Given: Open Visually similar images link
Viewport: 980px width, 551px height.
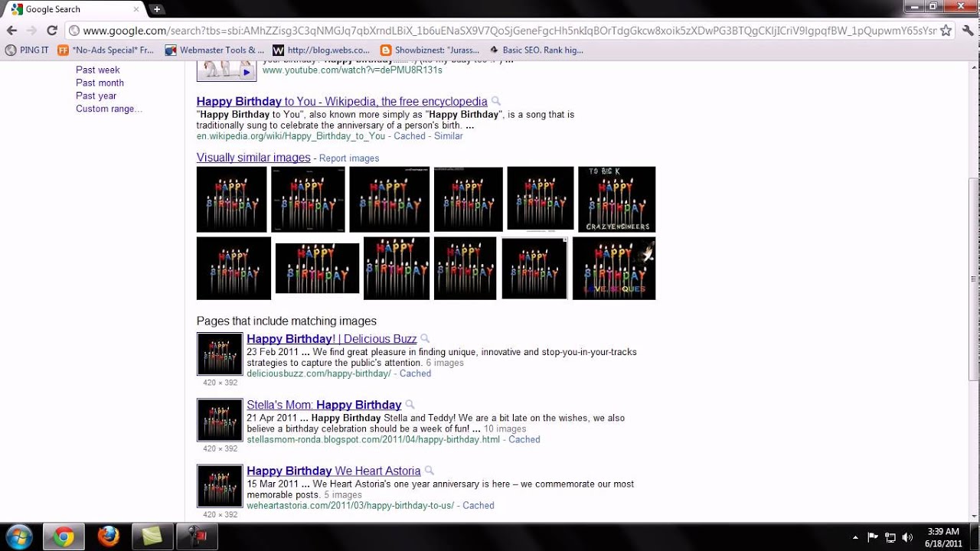Looking at the screenshot, I should pos(253,158).
